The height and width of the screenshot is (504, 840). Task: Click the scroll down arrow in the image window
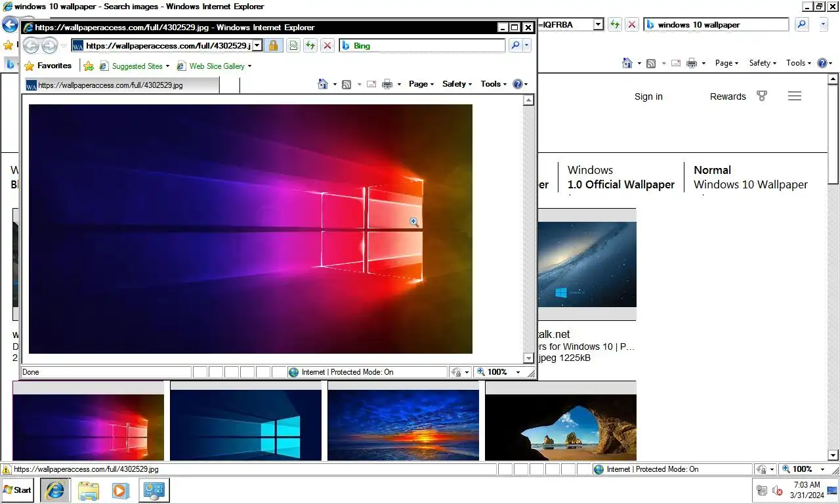click(x=528, y=358)
